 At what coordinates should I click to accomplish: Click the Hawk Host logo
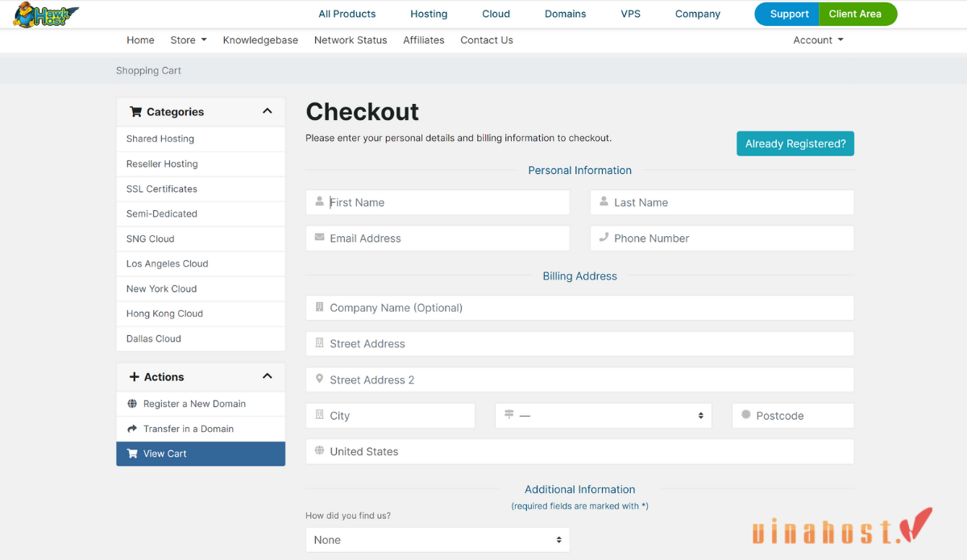(46, 14)
